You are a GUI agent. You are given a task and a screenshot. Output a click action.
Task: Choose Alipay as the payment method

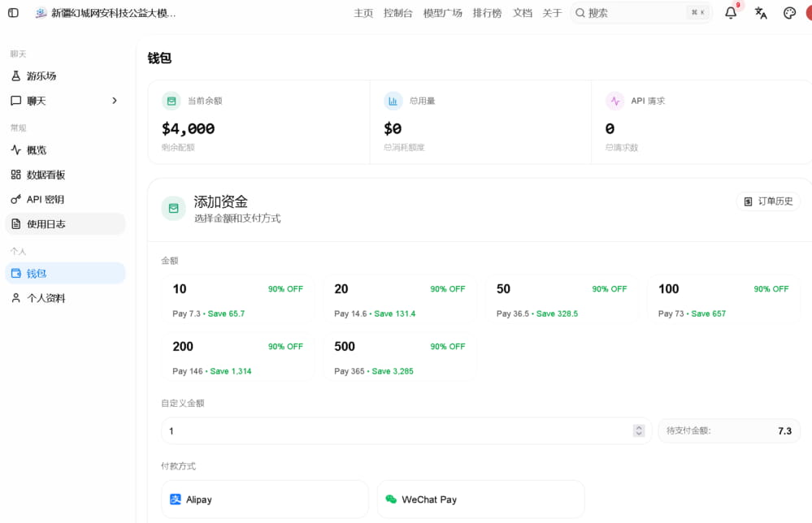(265, 499)
